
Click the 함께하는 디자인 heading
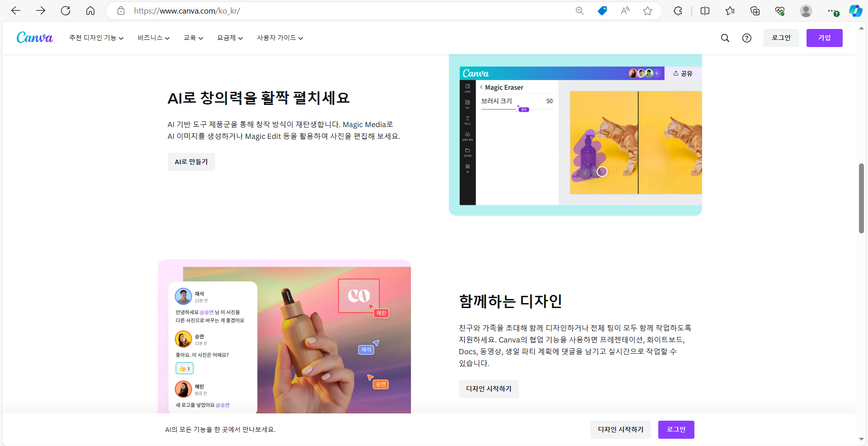[x=510, y=301]
